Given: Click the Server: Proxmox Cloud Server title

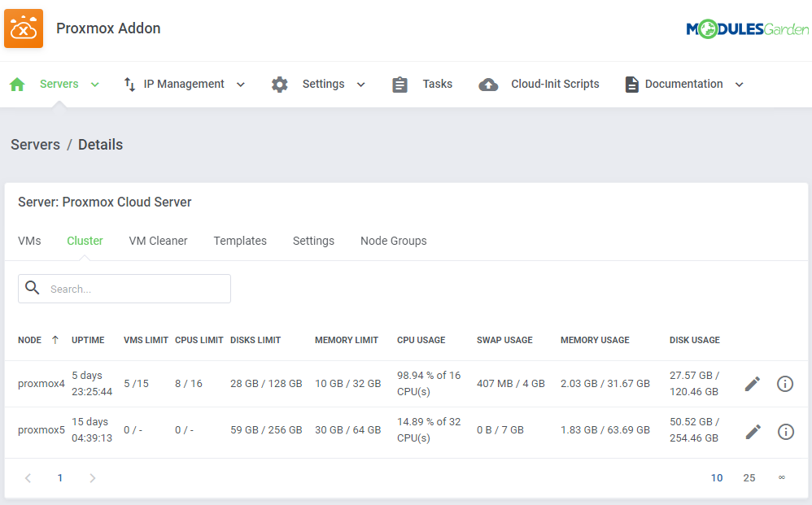Looking at the screenshot, I should coord(105,202).
